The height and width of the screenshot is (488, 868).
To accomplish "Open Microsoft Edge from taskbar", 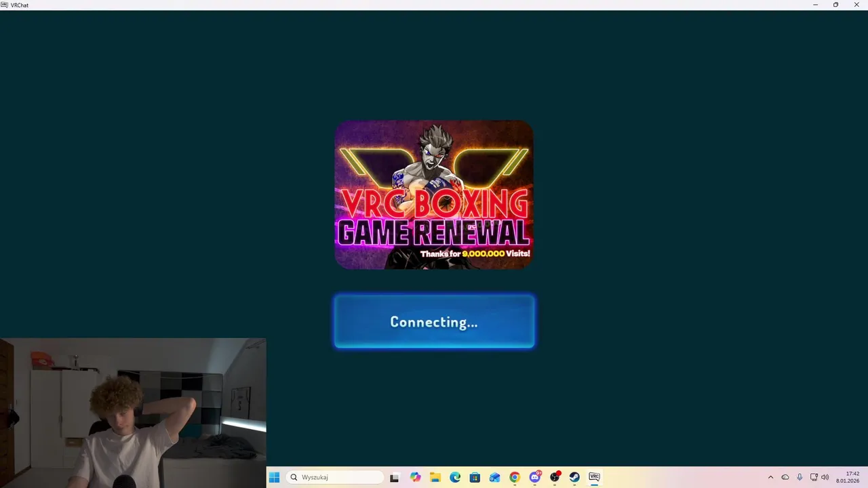I will click(x=455, y=477).
